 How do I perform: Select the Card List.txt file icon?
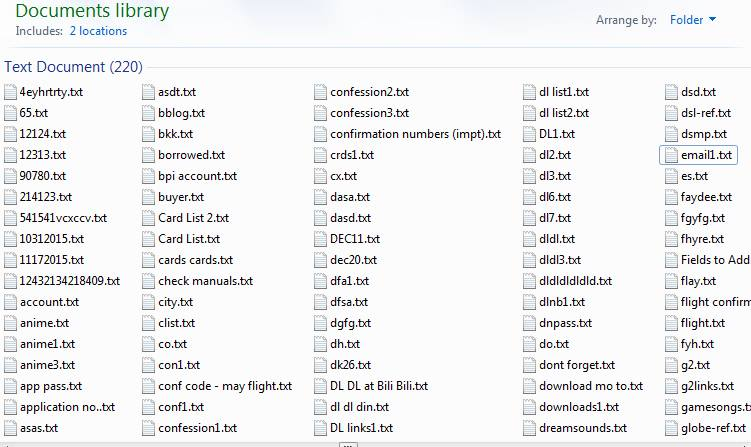149,239
